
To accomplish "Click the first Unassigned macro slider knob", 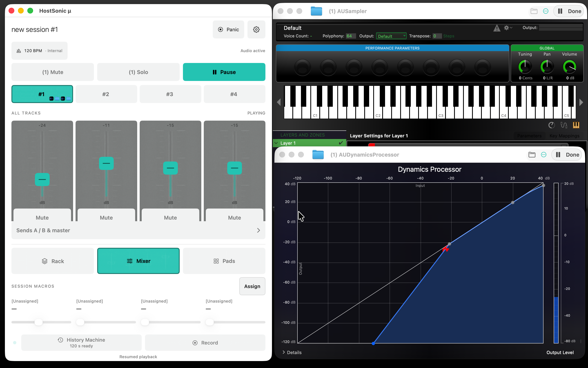I will 38,322.
